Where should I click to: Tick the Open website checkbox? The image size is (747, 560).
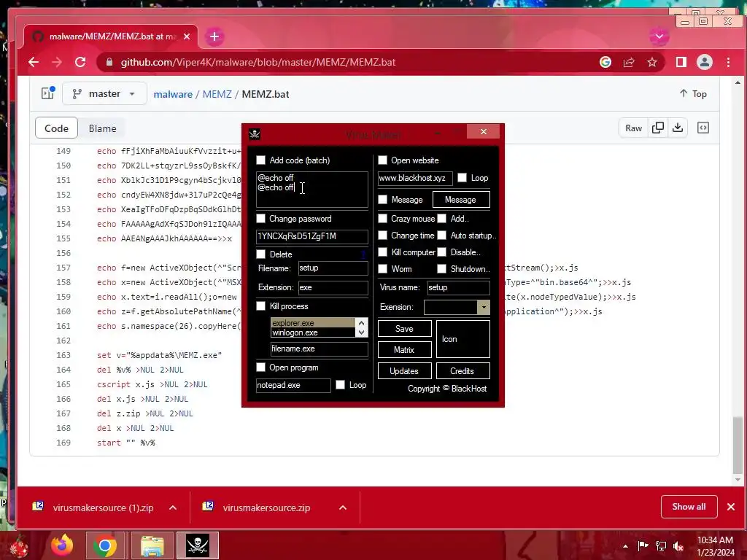pyautogui.click(x=382, y=160)
